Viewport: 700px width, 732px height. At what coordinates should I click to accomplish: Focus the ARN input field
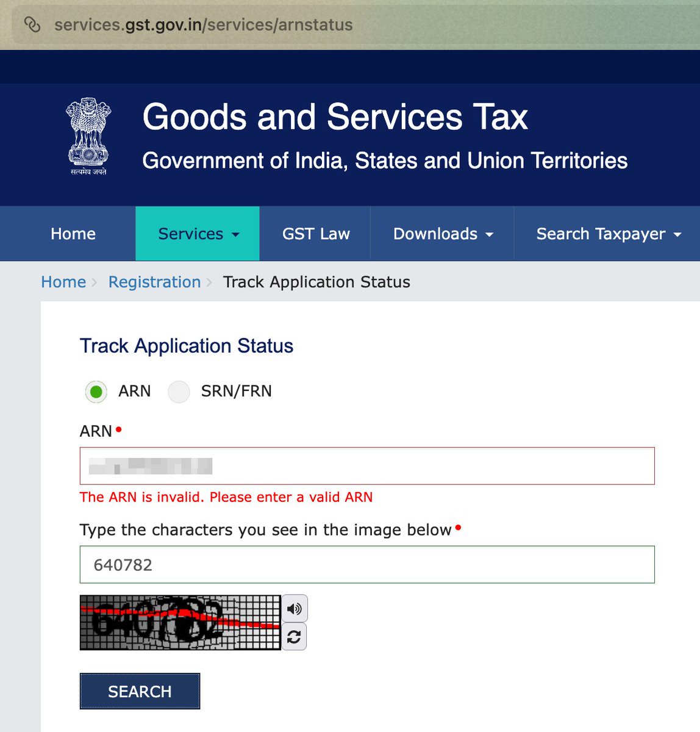367,466
